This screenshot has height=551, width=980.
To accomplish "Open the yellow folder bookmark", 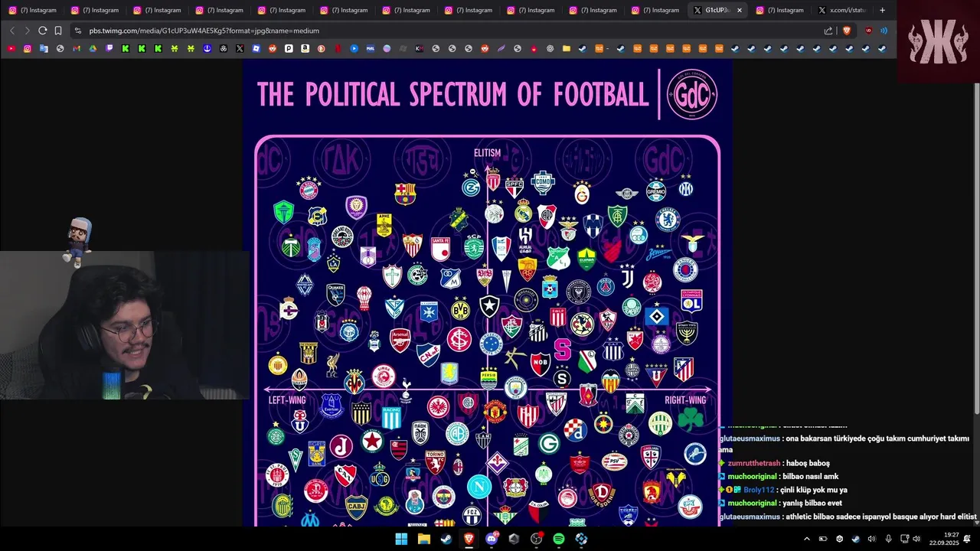I will pos(567,48).
